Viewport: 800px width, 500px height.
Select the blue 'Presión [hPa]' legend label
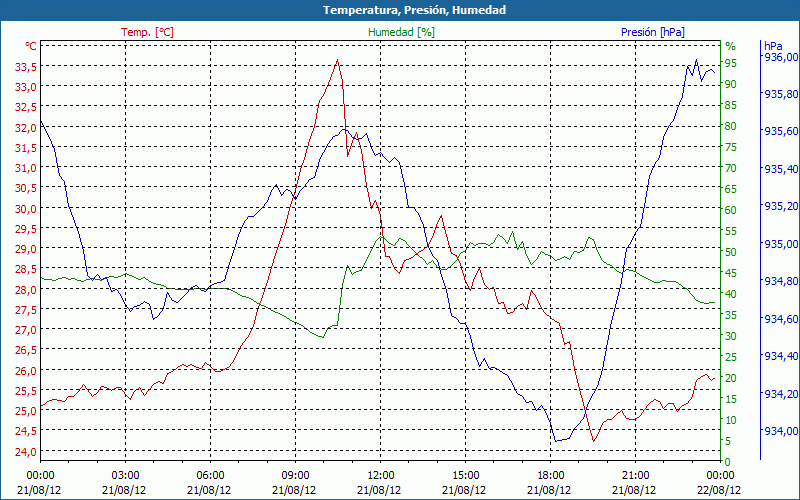pos(653,32)
